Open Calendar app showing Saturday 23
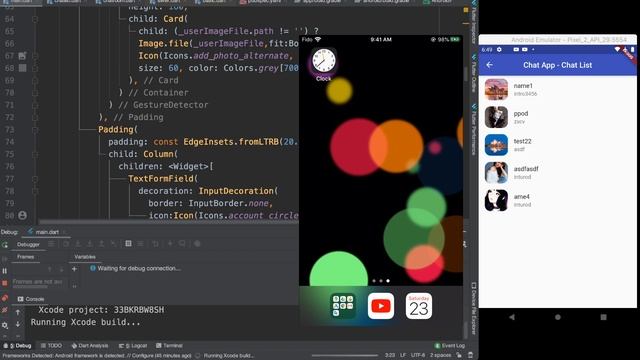Viewport: 640px width, 360px height. click(x=419, y=306)
